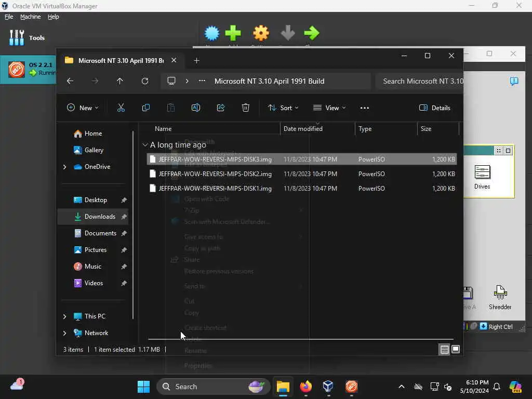Refresh the current folder view
Viewport: 532px width, 399px height.
coord(145,81)
